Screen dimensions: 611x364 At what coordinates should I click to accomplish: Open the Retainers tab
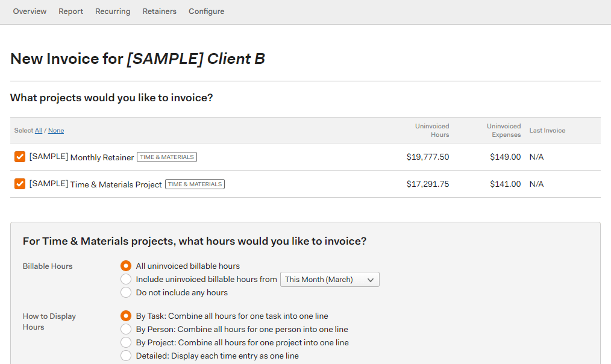(159, 11)
